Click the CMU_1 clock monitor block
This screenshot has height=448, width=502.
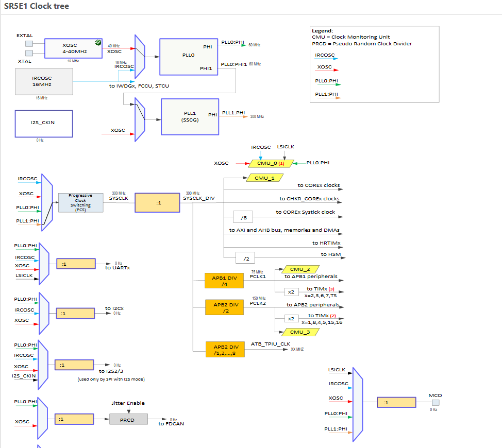tap(264, 178)
